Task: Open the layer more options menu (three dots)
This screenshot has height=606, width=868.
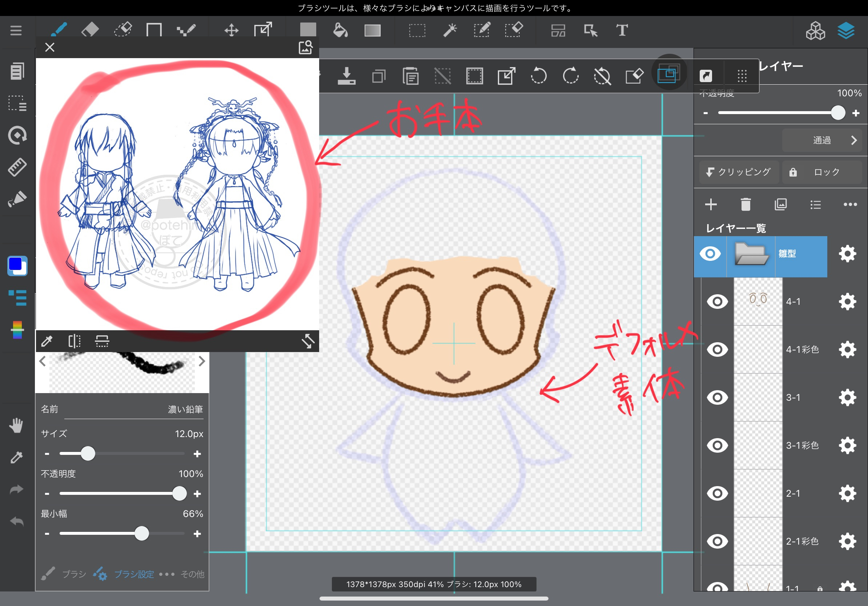Action: point(850,205)
